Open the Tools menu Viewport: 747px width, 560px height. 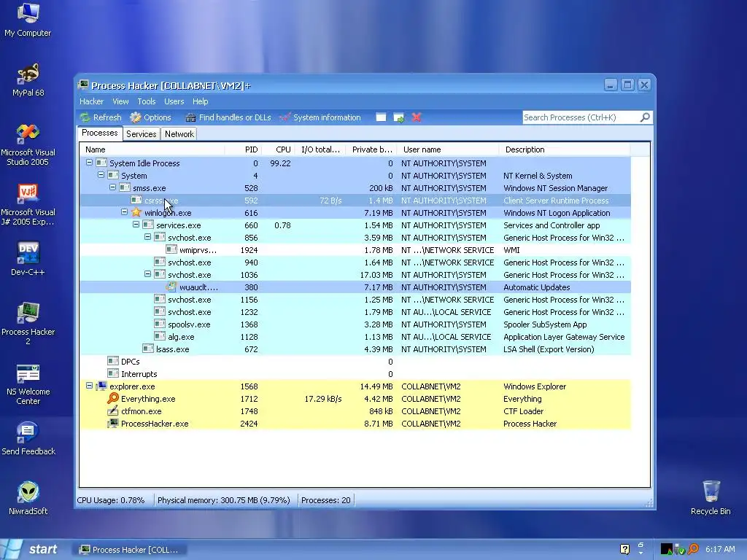tap(146, 101)
